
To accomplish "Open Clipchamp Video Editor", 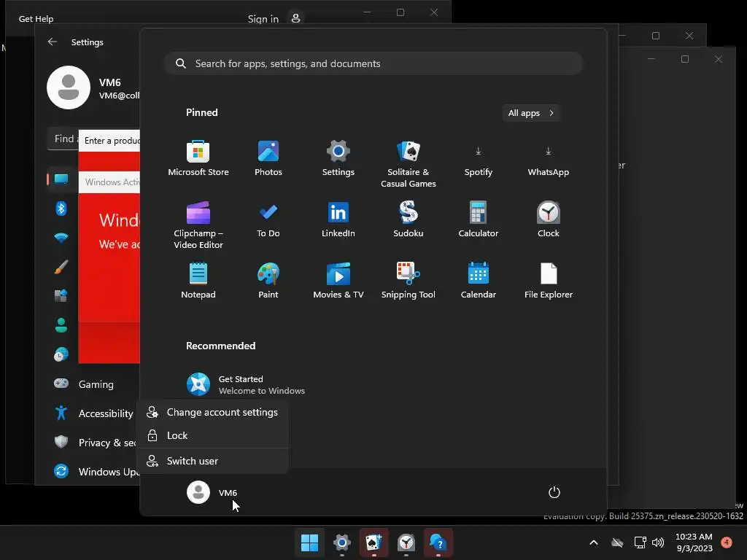I will tap(198, 225).
